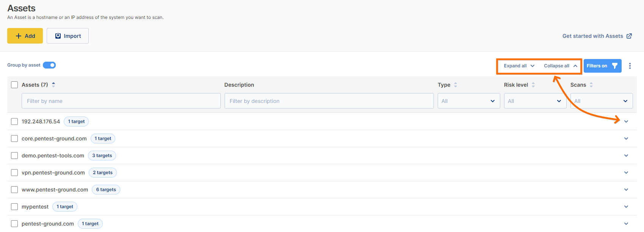
Task: Sort by the Type column arrows
Action: [x=456, y=85]
